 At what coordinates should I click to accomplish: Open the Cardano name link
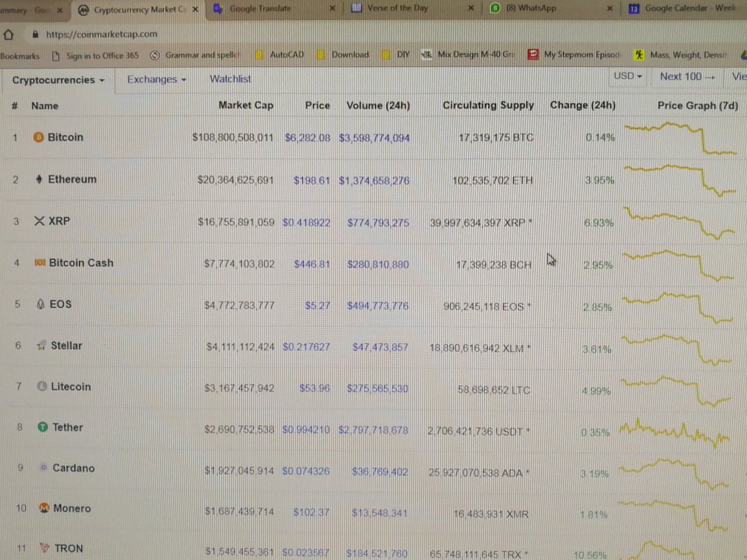tap(73, 468)
